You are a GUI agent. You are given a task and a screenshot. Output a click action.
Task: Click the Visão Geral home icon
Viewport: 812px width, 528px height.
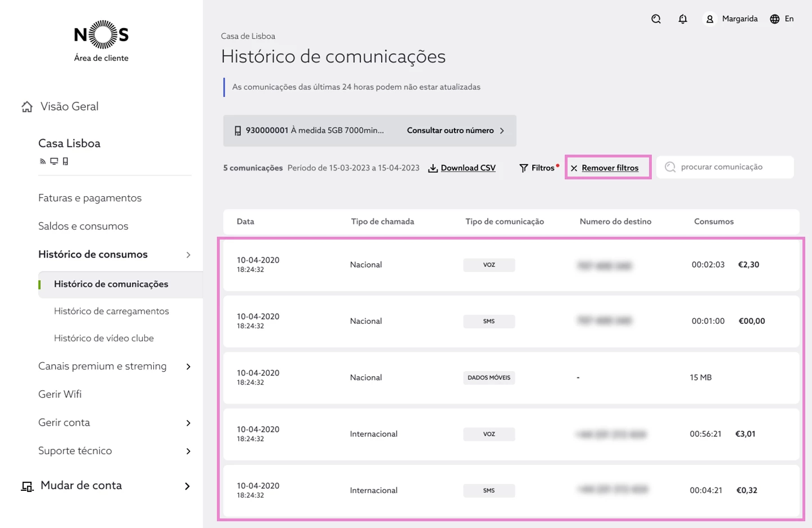coord(27,107)
